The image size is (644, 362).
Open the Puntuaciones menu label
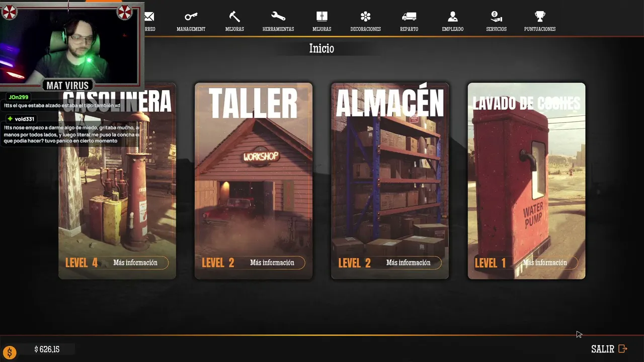540,29
